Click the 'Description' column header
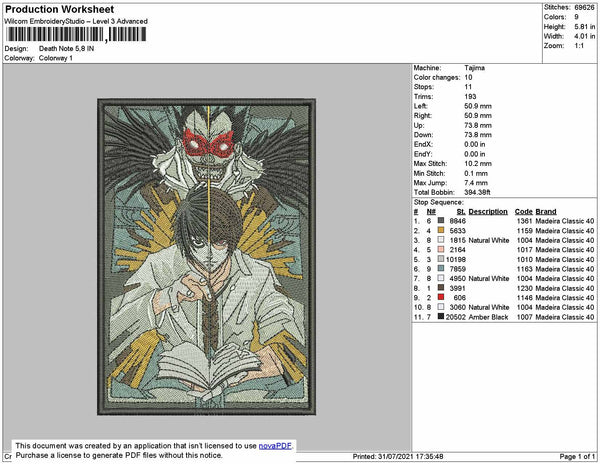Screen dimensions: 600x464 (488, 212)
